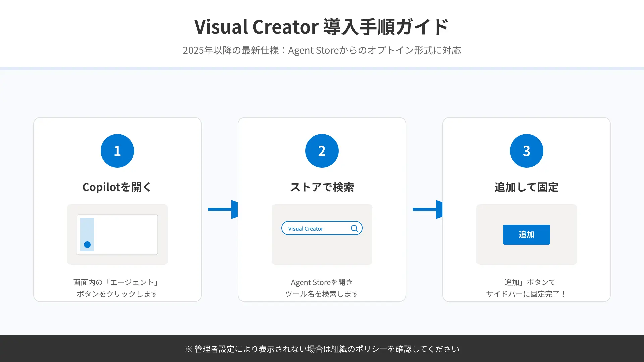
Task: Click the heading "追加して固定"
Action: [526, 187]
